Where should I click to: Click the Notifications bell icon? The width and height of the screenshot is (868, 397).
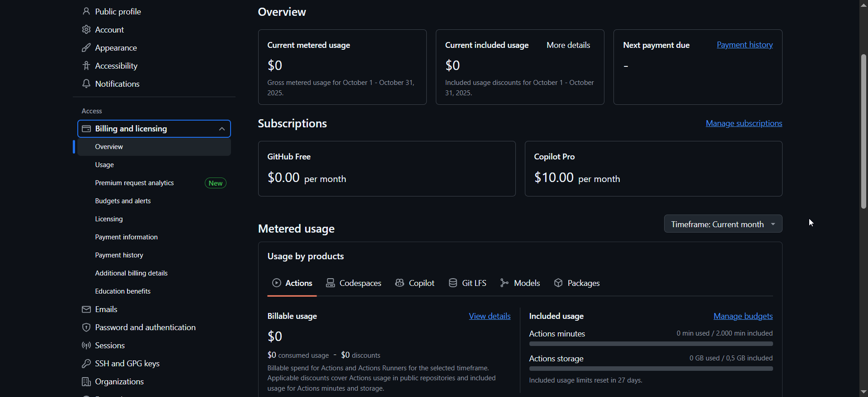pos(86,84)
